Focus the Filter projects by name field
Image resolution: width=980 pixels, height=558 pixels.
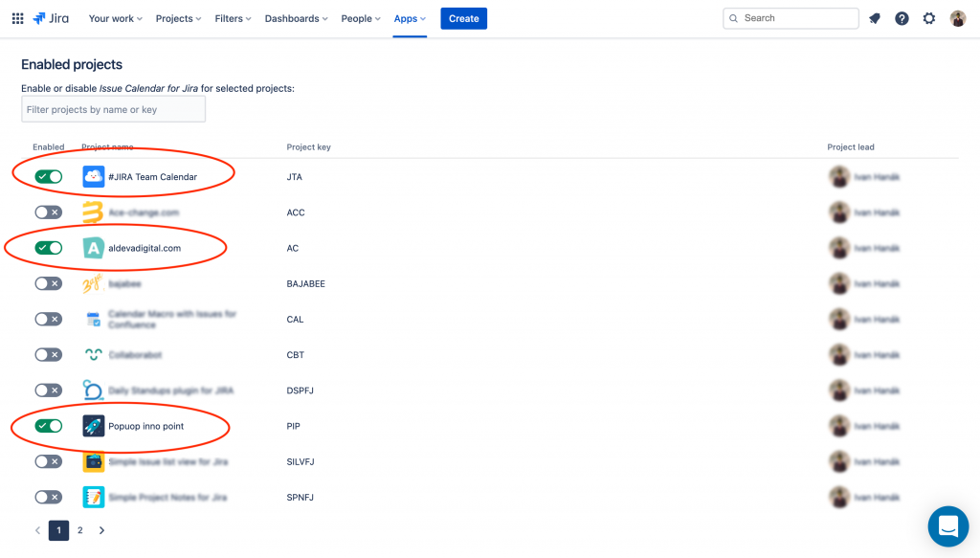click(113, 109)
